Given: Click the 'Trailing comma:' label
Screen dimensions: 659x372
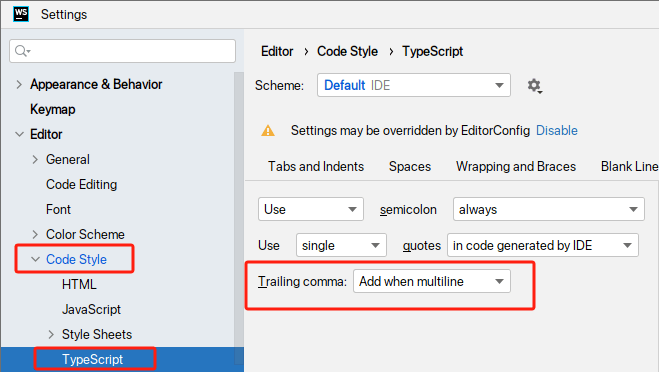Looking at the screenshot, I should point(303,281).
